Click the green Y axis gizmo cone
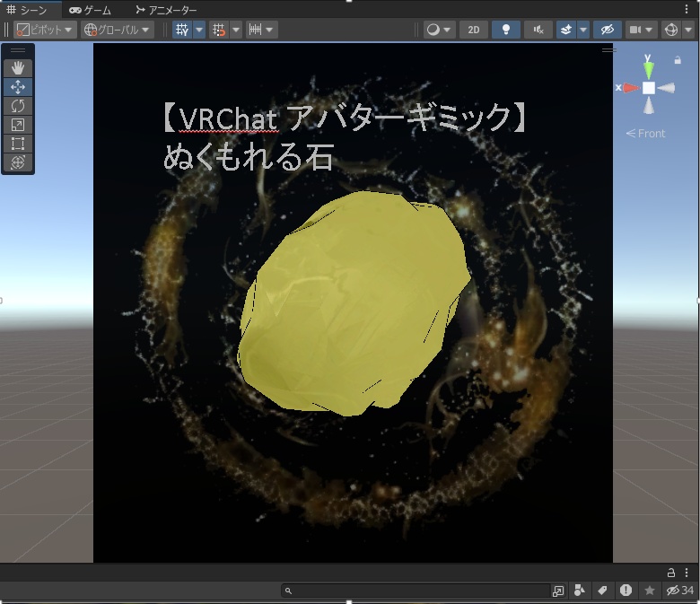 648,70
